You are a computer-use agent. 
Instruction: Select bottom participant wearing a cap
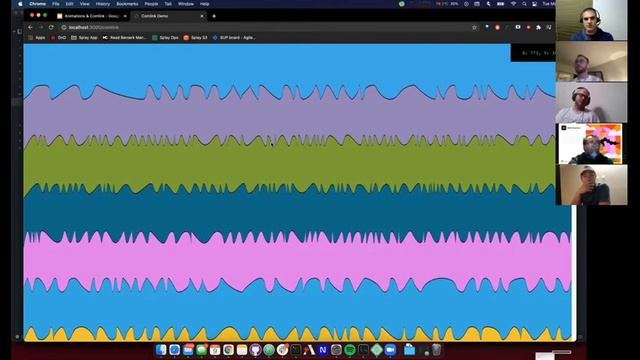coord(591,185)
